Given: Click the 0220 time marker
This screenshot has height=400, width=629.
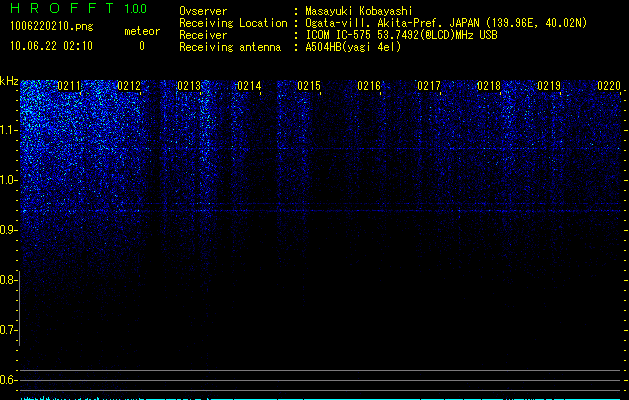Looking at the screenshot, I should pos(609,86).
